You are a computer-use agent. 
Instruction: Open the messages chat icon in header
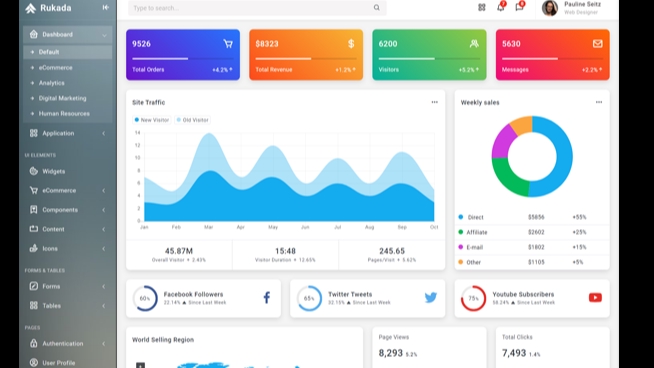tap(519, 7)
